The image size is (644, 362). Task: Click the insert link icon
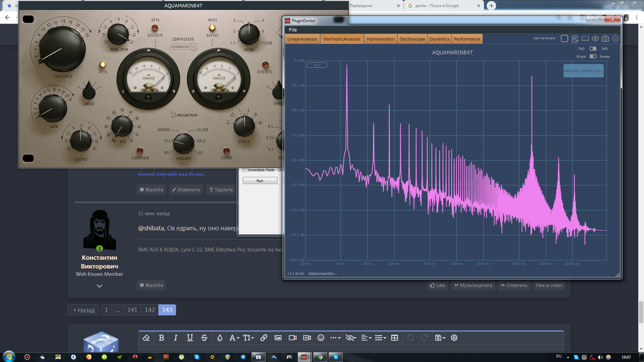(264, 338)
